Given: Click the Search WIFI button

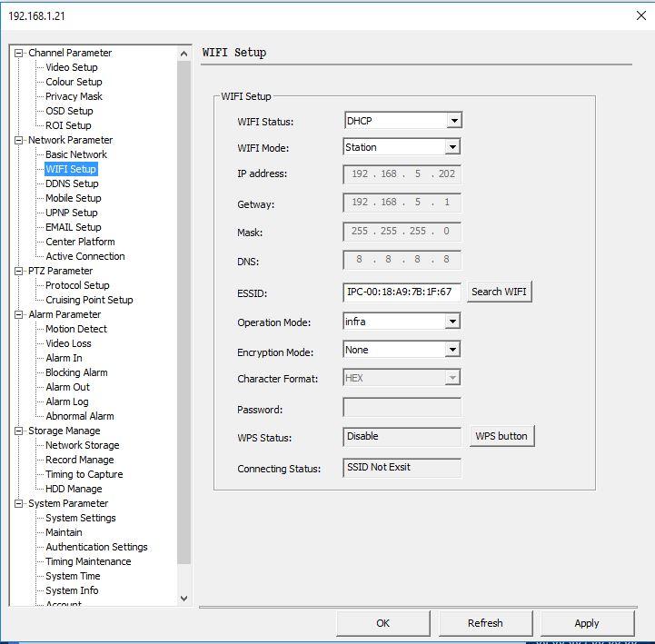Looking at the screenshot, I should pos(499,292).
